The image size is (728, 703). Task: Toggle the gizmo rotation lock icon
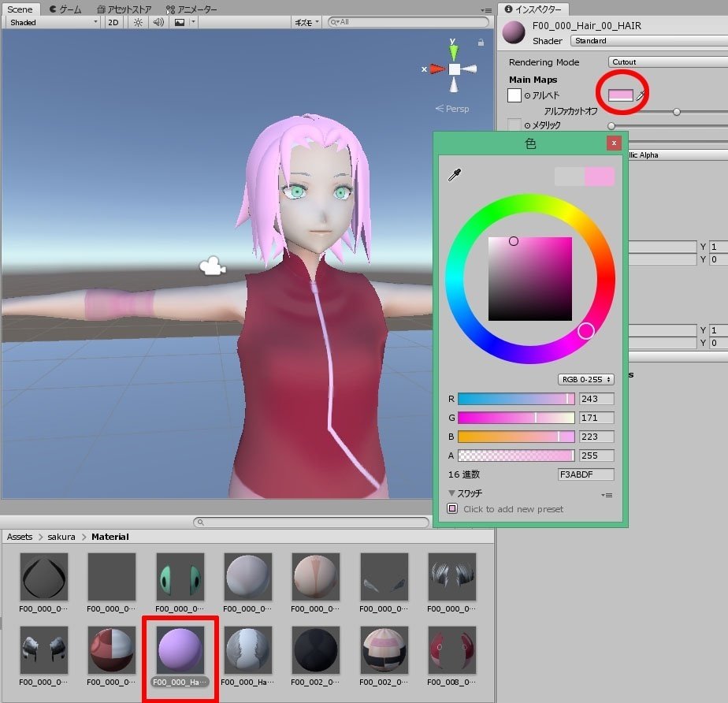(481, 43)
